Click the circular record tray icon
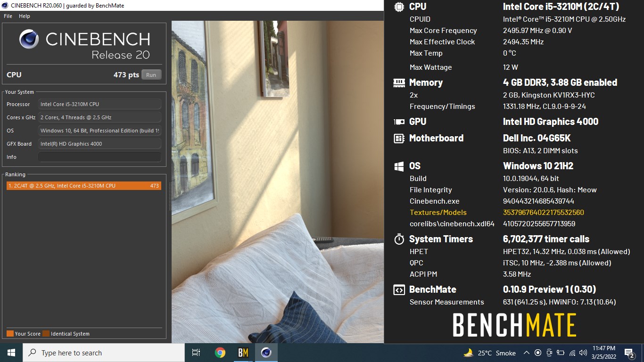This screenshot has height=362, width=644. coord(538,353)
